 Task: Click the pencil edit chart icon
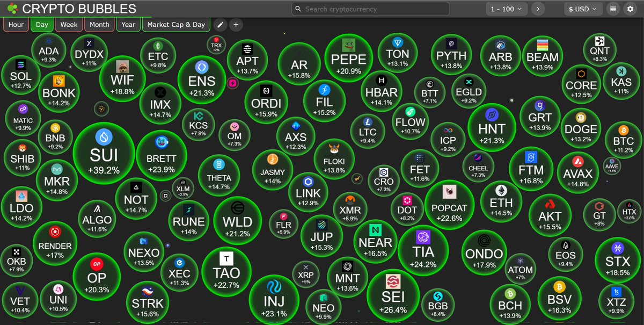[220, 25]
